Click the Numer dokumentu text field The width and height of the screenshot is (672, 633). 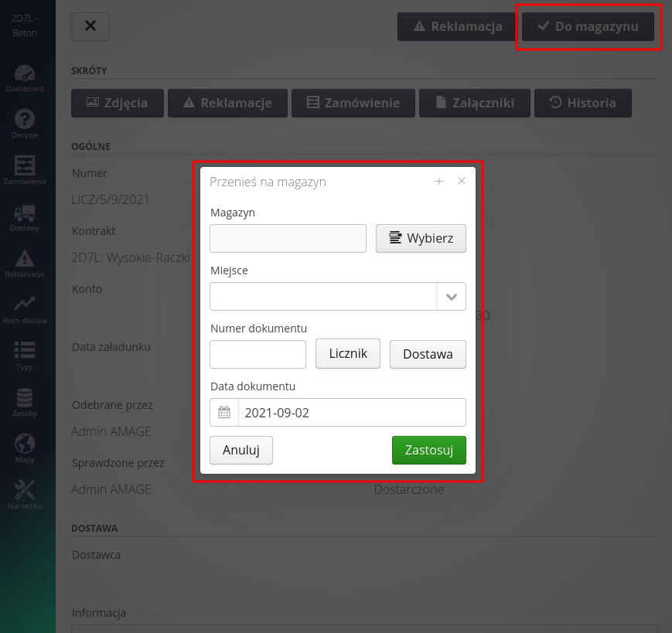(x=258, y=355)
